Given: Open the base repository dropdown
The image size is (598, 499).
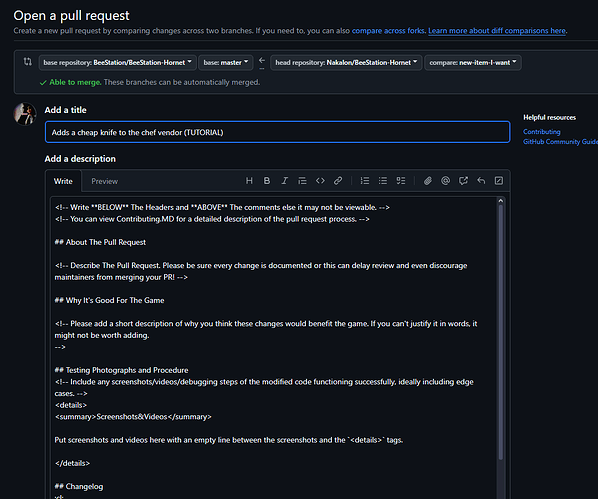Looking at the screenshot, I should coord(117,63).
